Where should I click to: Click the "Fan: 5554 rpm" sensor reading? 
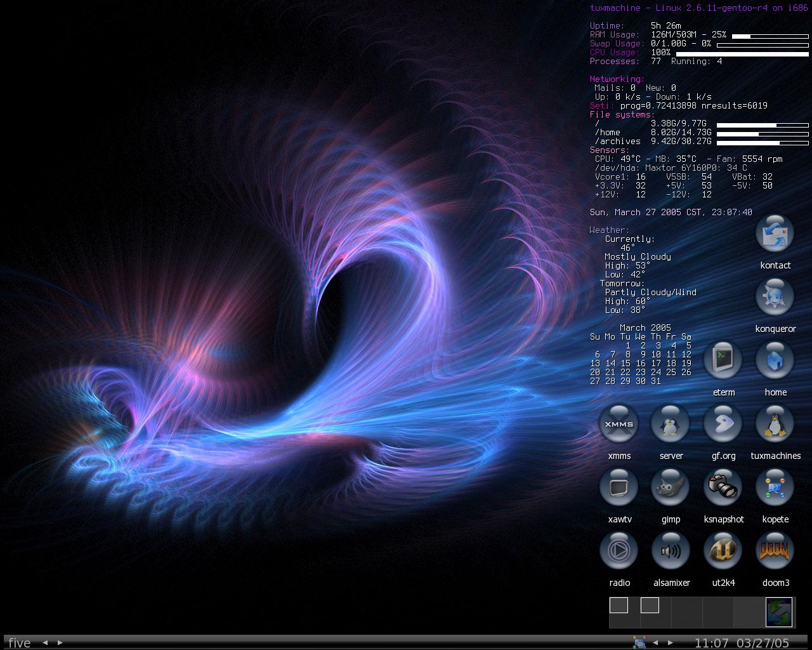[749, 159]
